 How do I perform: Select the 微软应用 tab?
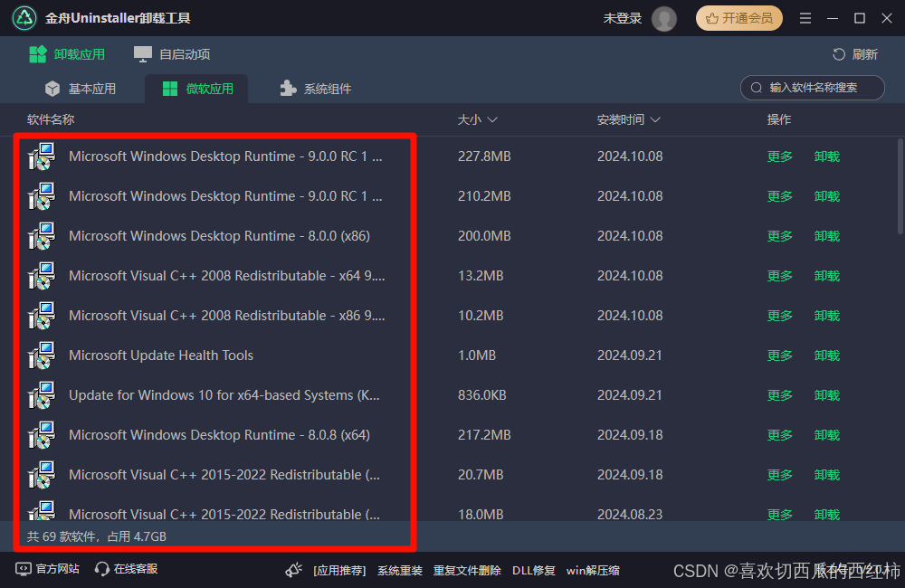[x=196, y=89]
